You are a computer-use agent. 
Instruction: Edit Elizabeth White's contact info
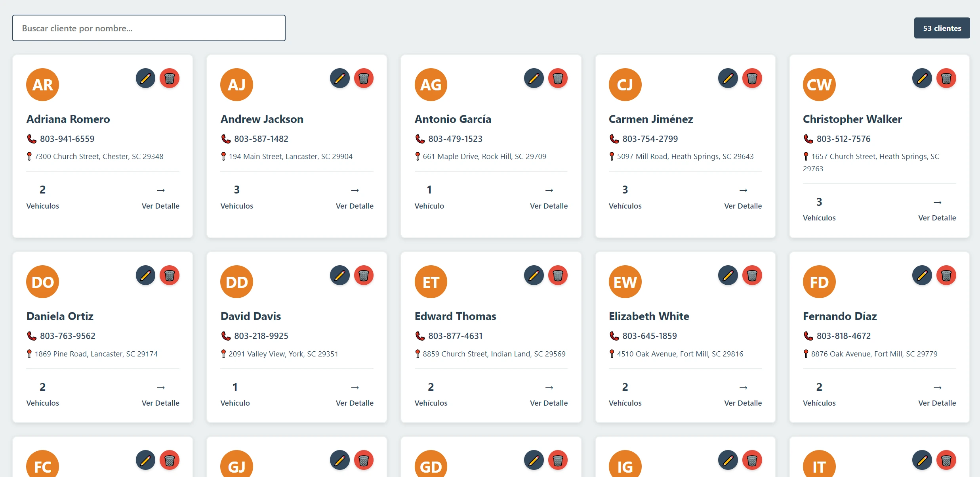pos(728,275)
